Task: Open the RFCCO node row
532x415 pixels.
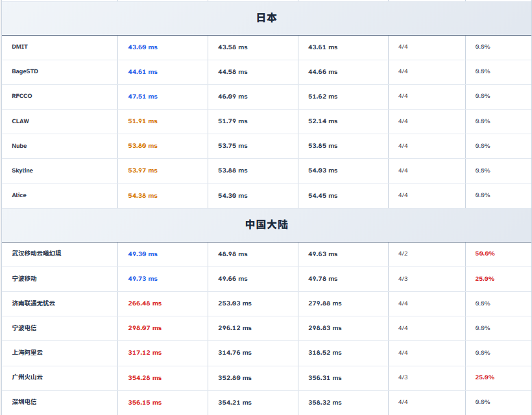Action: pyautogui.click(x=22, y=96)
